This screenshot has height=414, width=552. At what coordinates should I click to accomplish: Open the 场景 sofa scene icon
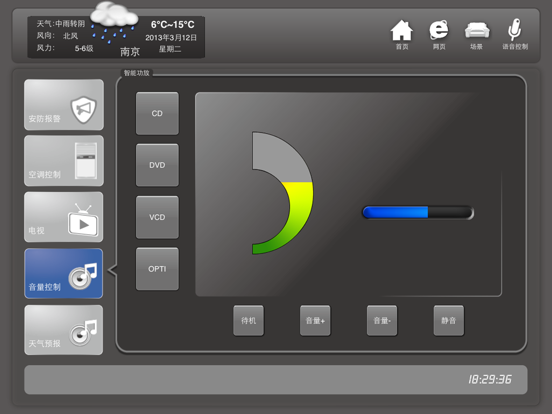point(477,35)
